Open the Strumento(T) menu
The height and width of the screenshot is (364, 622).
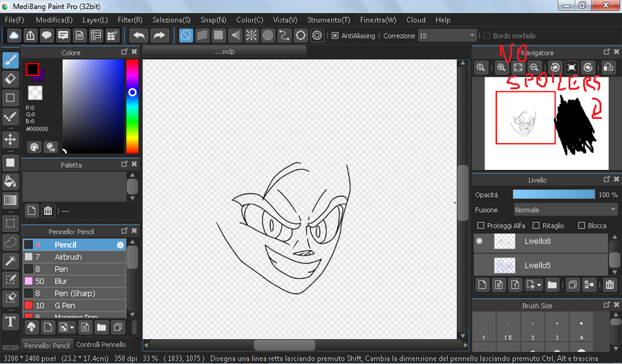[x=328, y=20]
